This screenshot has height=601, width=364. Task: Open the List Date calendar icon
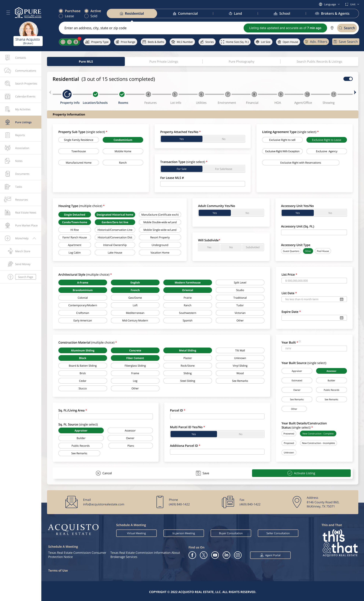(x=341, y=299)
